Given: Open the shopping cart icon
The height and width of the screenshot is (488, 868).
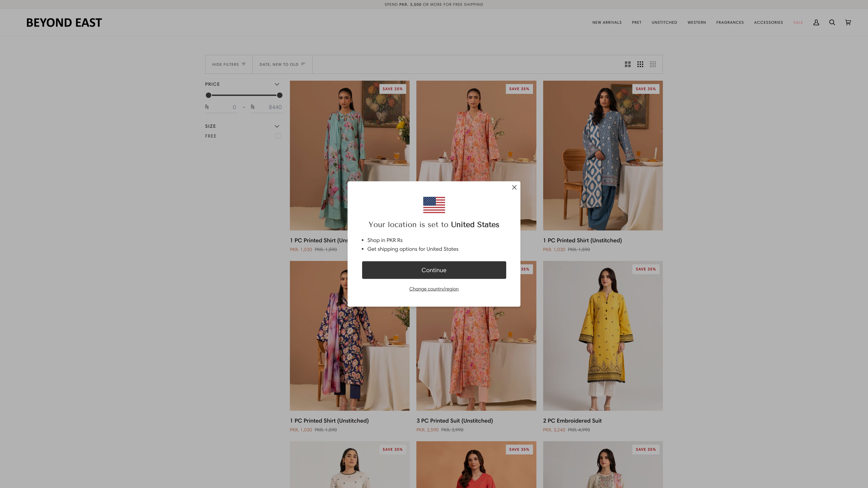Looking at the screenshot, I should click(x=848, y=23).
